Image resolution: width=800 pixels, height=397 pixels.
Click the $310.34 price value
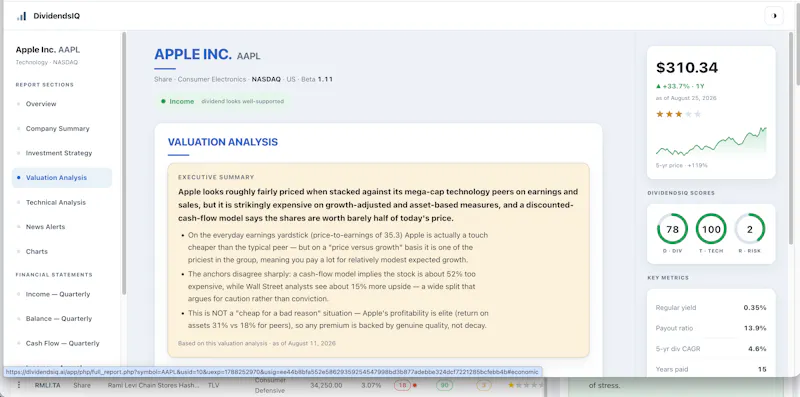(687, 68)
